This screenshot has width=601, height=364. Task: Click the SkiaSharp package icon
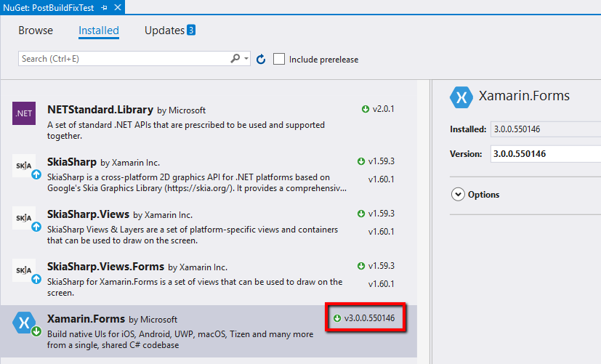click(24, 166)
